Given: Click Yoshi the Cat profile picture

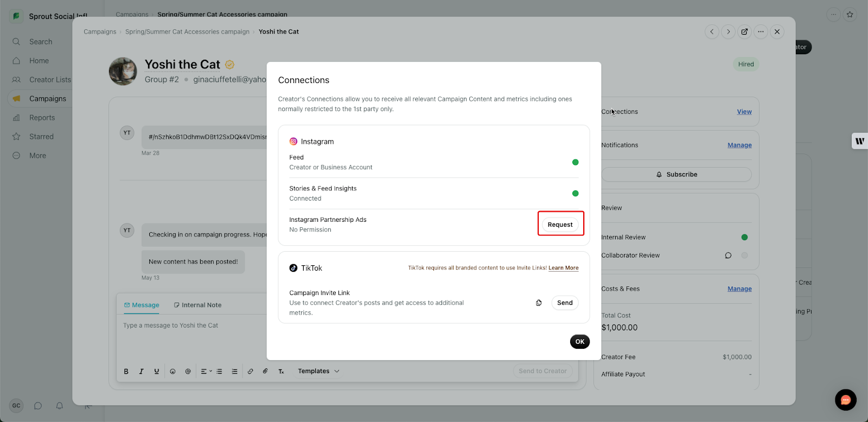Looking at the screenshot, I should coord(123,72).
